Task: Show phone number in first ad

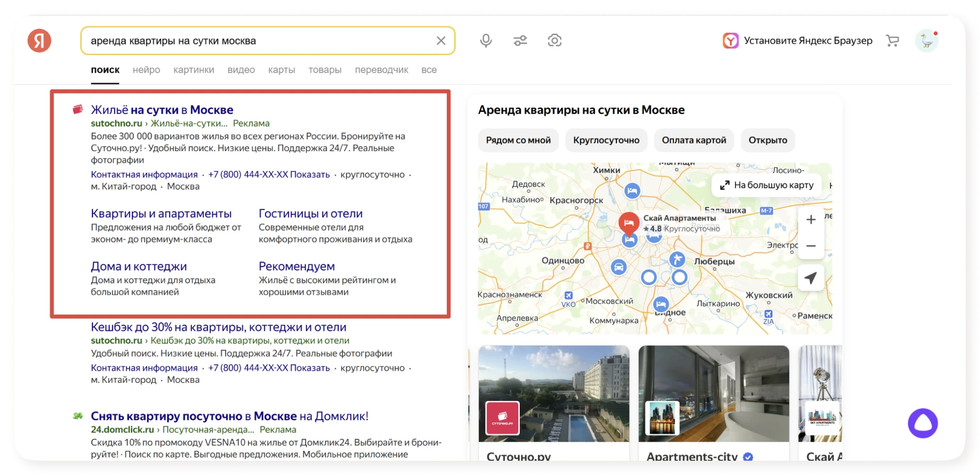Action: [x=269, y=174]
